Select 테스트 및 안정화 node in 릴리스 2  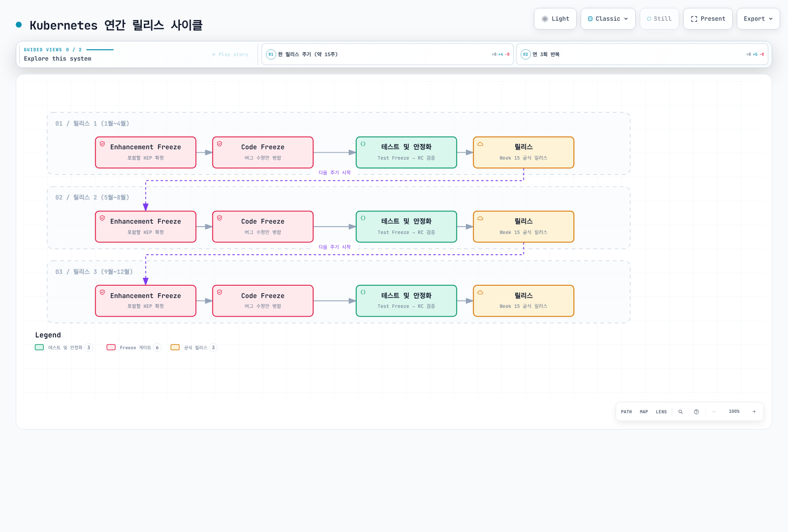click(406, 227)
